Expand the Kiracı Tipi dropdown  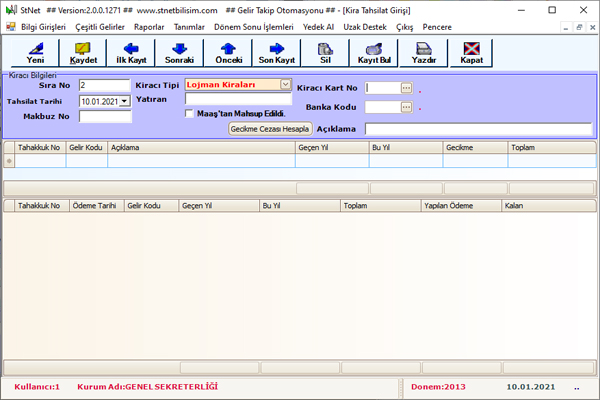[285, 85]
